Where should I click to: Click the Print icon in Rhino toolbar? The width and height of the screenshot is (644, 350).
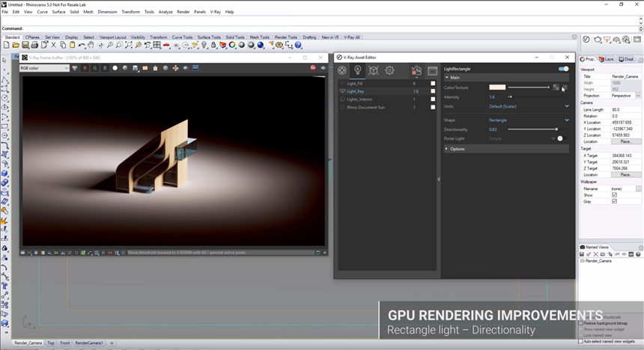point(34,46)
